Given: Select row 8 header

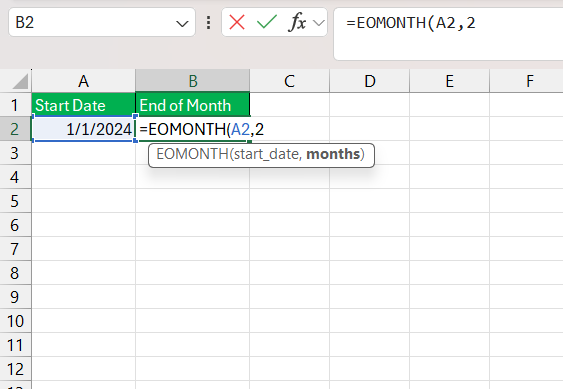Looking at the screenshot, I should 15,273.
